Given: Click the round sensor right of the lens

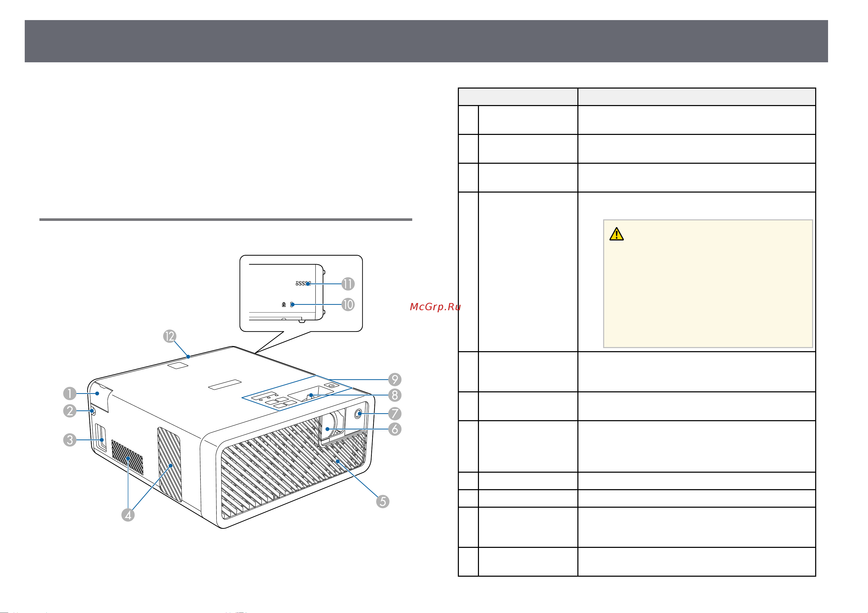Looking at the screenshot, I should (x=358, y=414).
